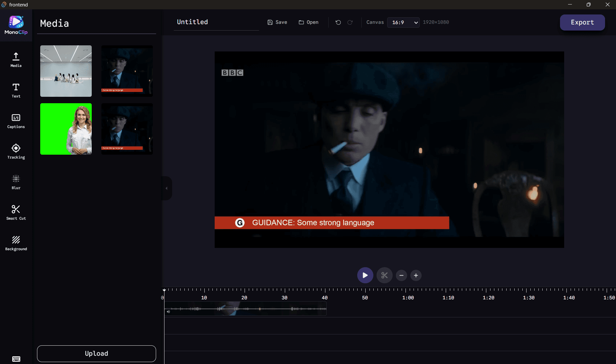The image size is (616, 364).
Task: Open the Background tool
Action: coord(16,243)
